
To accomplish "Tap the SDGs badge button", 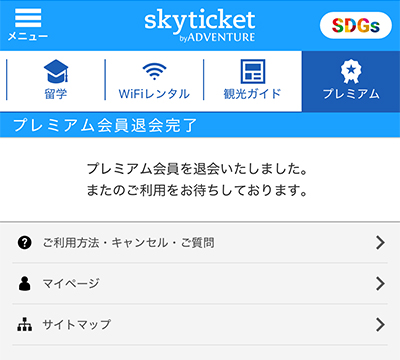I will [x=356, y=26].
